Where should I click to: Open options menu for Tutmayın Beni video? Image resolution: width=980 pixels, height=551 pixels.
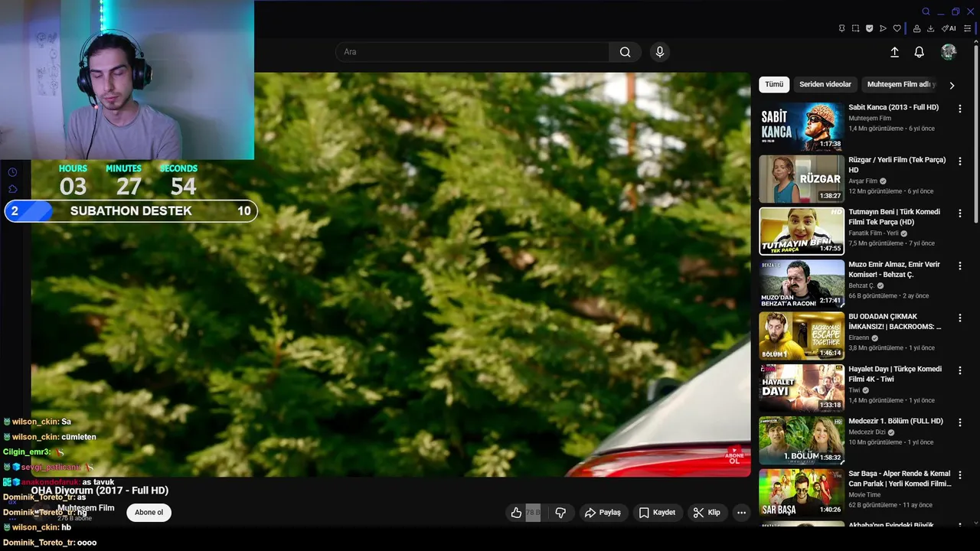[959, 214]
